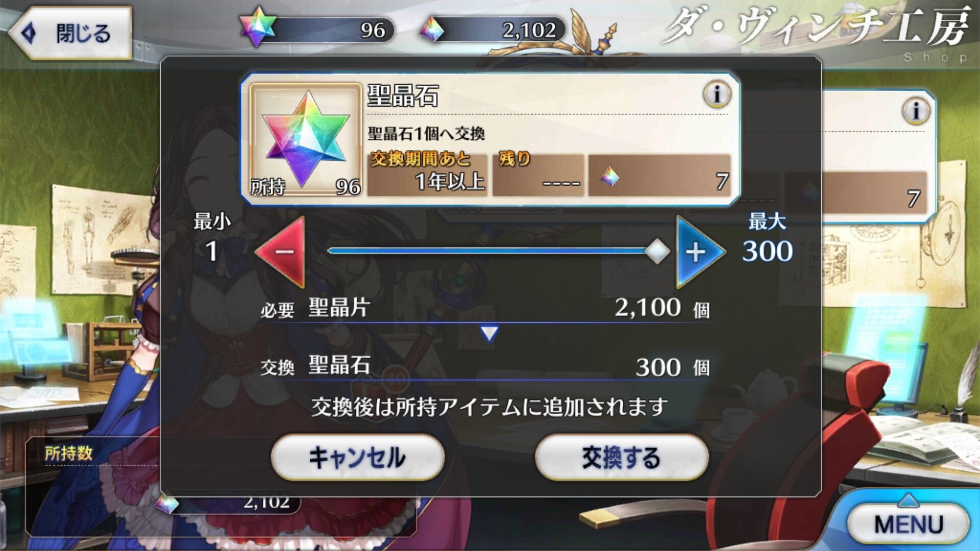Open info icon for 聖晶石 item
Screen dimensions: 980x551
tap(717, 94)
